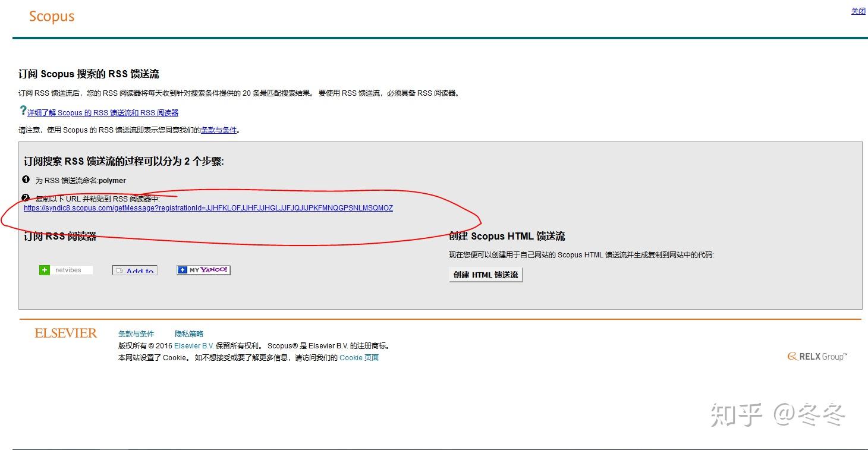The height and width of the screenshot is (450, 868).
Task: Close the page via 关闭 link
Action: (x=858, y=11)
